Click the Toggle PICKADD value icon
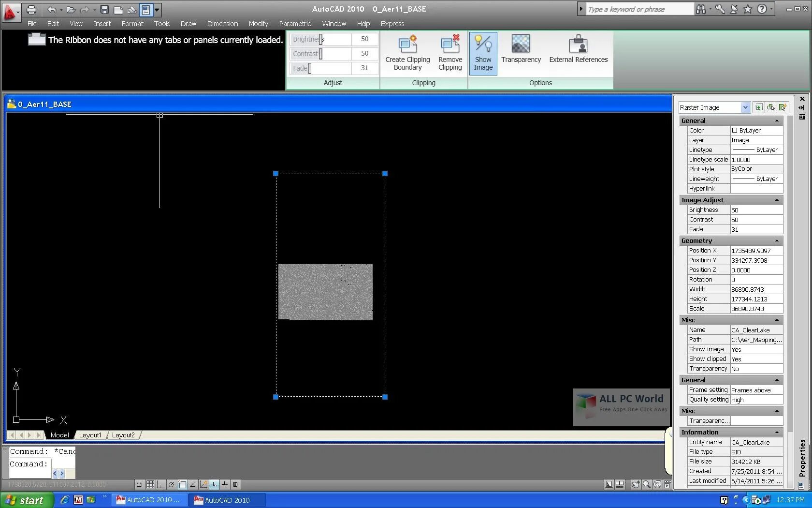The width and height of the screenshot is (812, 508). pos(759,107)
